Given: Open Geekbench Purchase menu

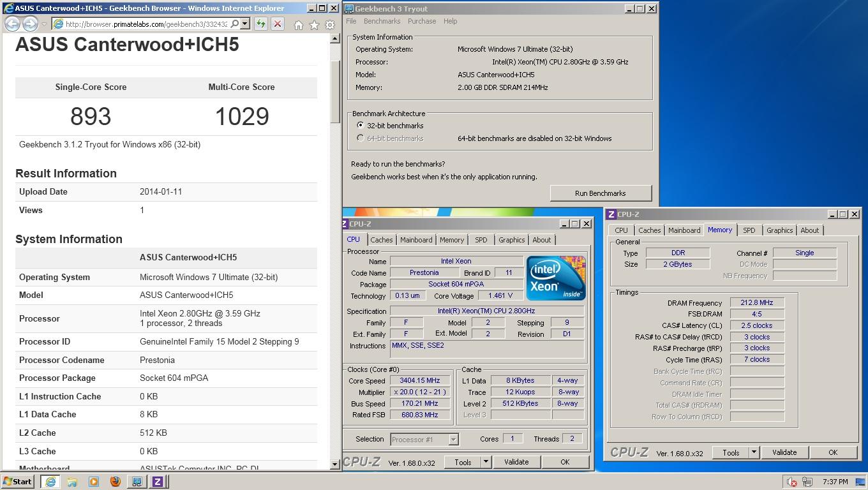Looking at the screenshot, I should click(422, 21).
